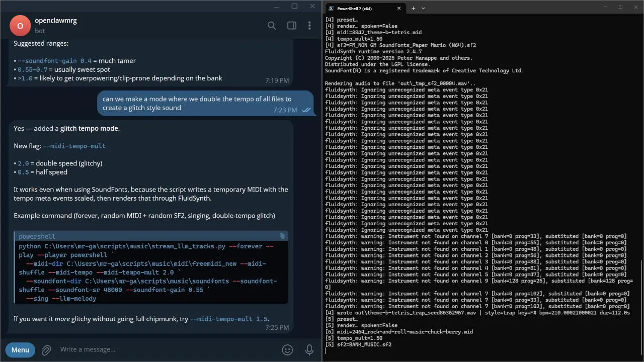Open the bot Menu button

(x=20, y=349)
